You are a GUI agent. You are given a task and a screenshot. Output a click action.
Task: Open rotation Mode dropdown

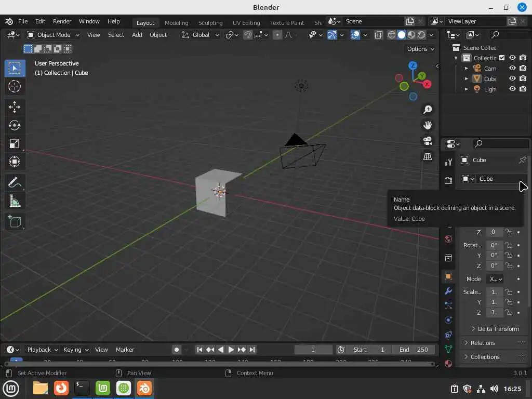(495, 279)
